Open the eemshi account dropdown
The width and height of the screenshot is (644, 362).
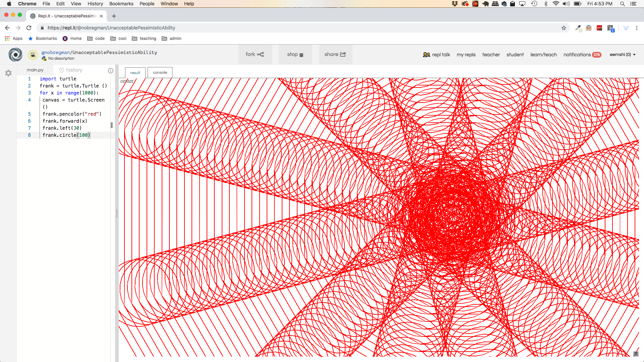coord(623,55)
